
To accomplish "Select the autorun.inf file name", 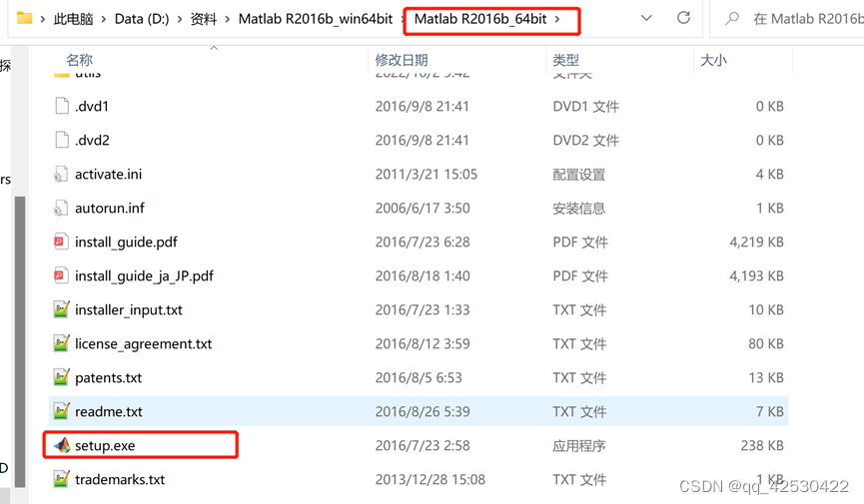I will point(110,209).
